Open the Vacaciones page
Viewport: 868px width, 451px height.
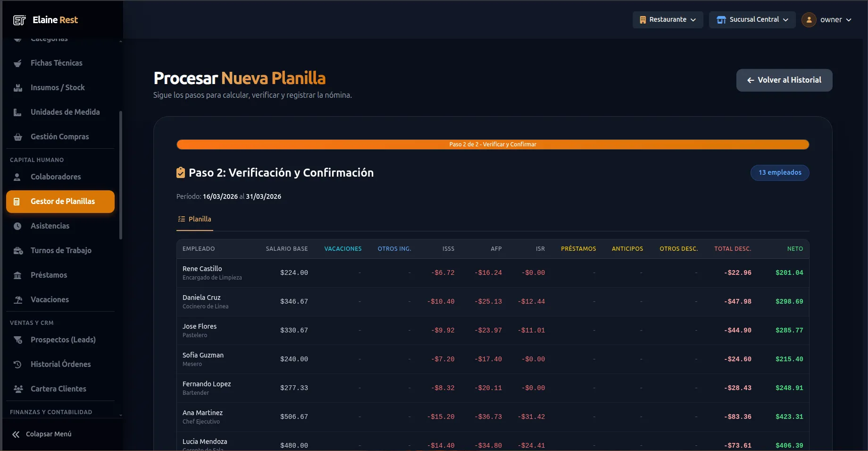click(x=60, y=300)
